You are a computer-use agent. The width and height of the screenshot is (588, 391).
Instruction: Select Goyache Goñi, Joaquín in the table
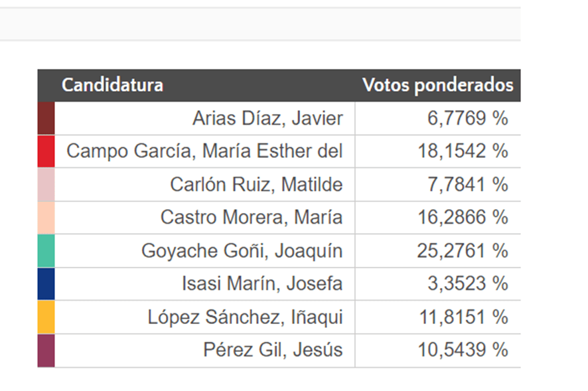(x=242, y=251)
